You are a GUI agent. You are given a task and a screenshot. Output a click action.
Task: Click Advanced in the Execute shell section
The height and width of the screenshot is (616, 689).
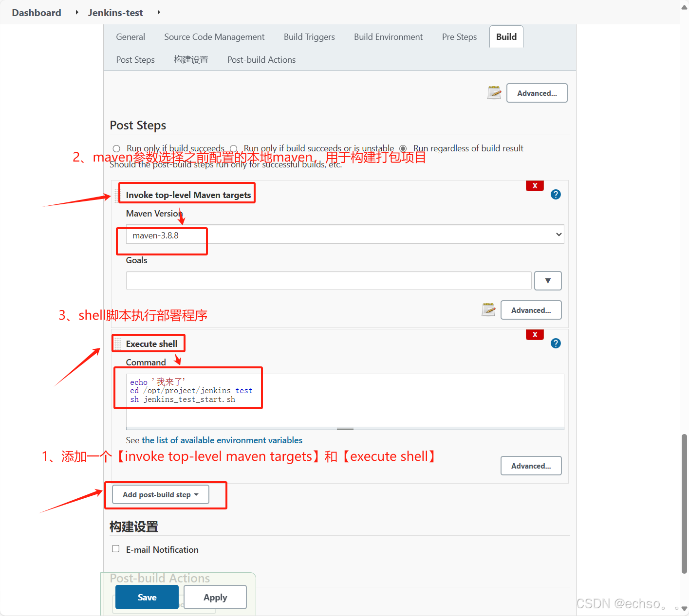point(531,466)
